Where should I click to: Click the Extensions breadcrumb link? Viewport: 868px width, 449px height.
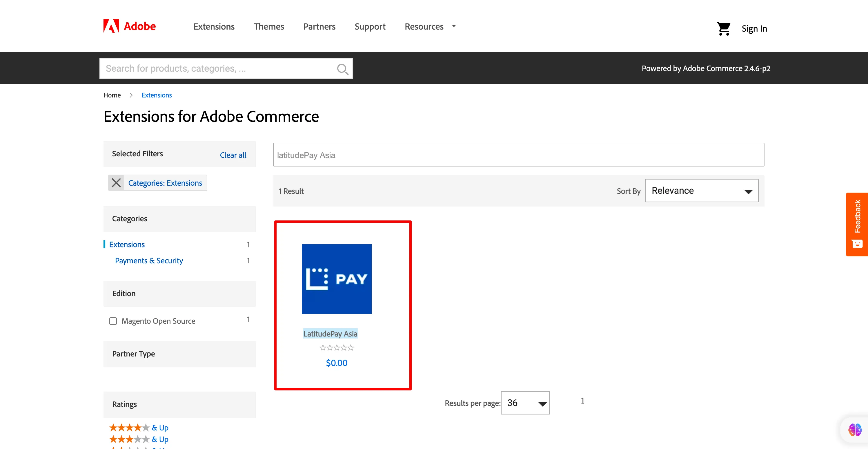click(x=156, y=95)
